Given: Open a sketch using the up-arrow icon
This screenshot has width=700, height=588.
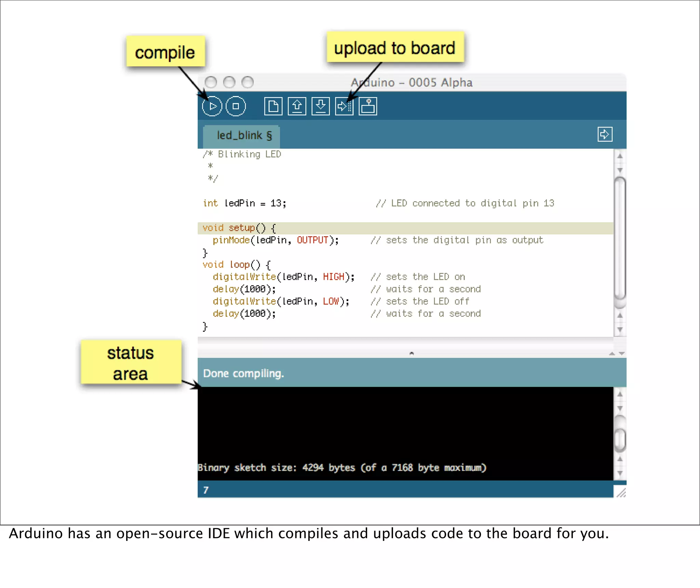Looking at the screenshot, I should pyautogui.click(x=297, y=106).
